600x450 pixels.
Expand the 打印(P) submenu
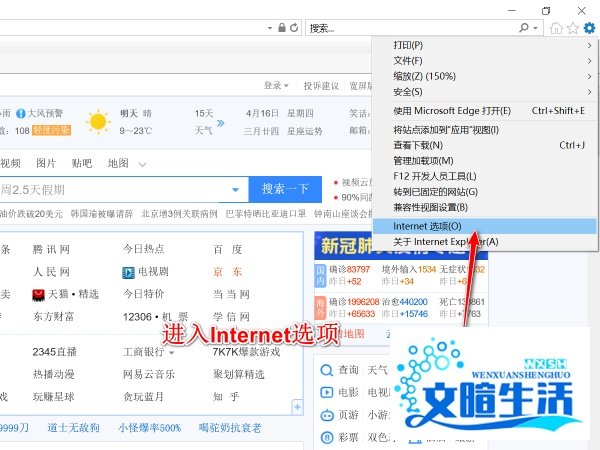point(589,45)
